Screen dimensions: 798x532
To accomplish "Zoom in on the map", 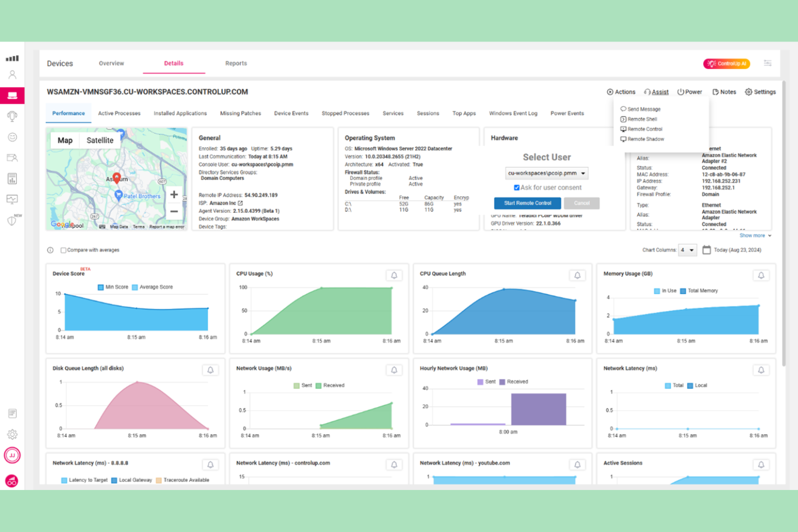I will 174,195.
